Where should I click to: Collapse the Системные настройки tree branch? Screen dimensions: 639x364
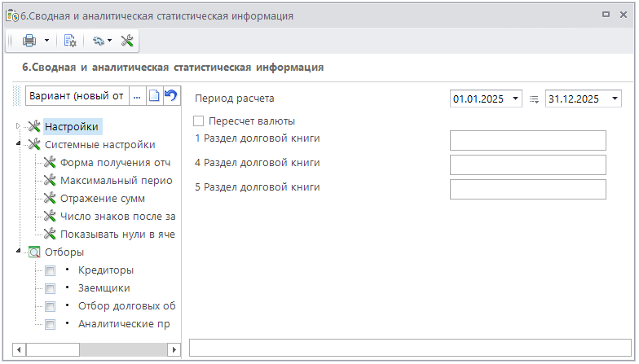pos(19,144)
